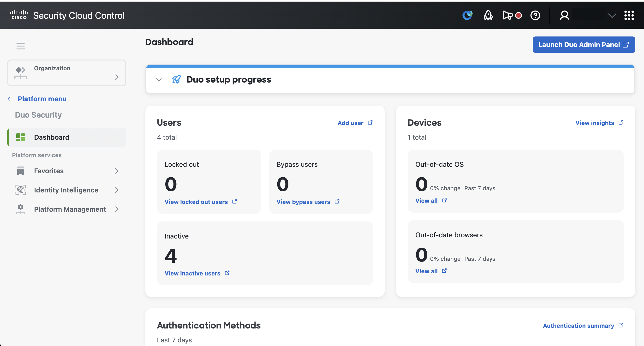This screenshot has width=644, height=346.
Task: Click View all under Out-of-date browsers
Action: click(426, 271)
